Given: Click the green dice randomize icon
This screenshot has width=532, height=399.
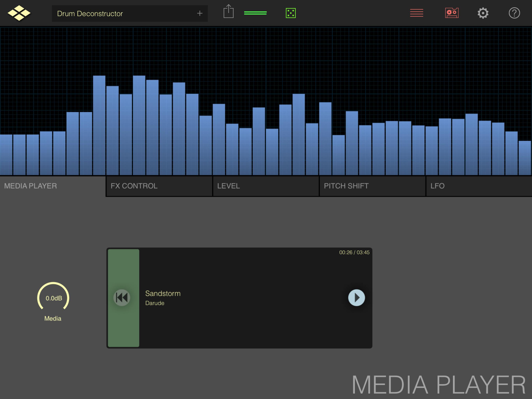Looking at the screenshot, I should pyautogui.click(x=291, y=13).
